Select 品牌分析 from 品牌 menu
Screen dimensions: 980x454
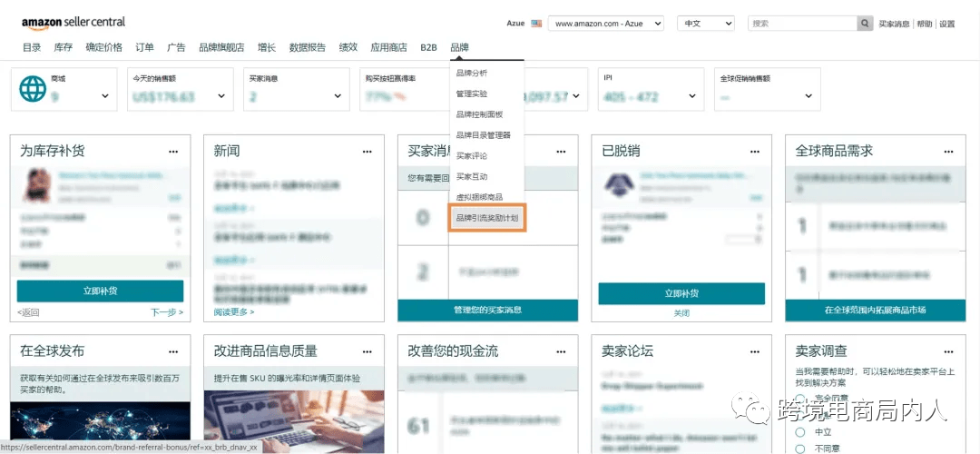click(472, 74)
